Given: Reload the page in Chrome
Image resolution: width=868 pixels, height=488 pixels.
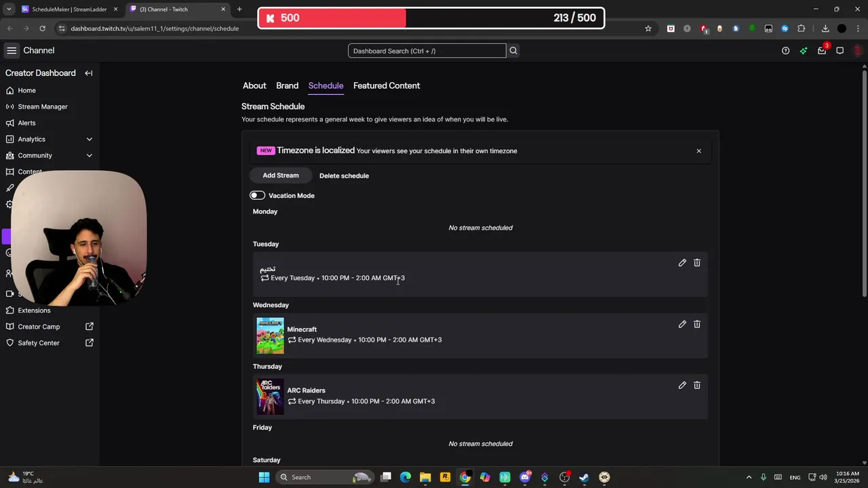Looking at the screenshot, I should (x=42, y=28).
